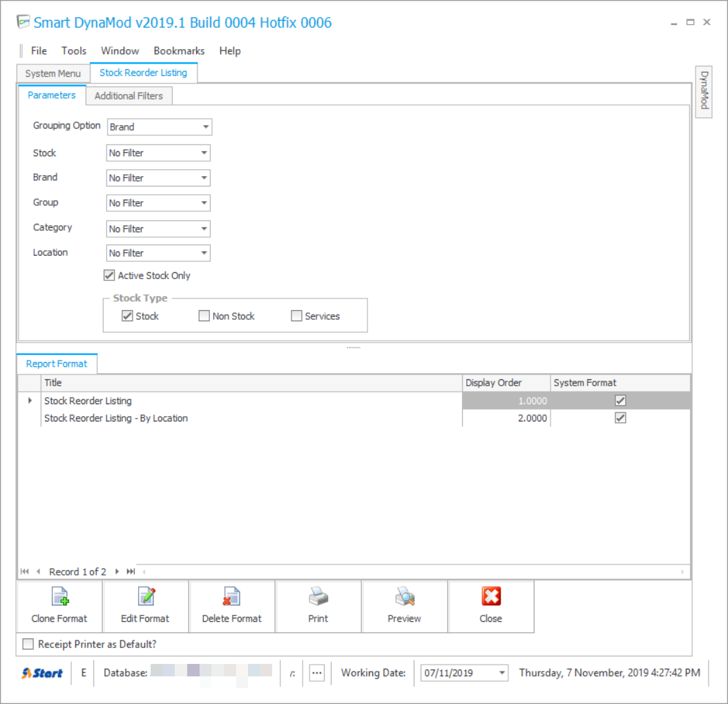Go to previous record navigator arrow
Viewport: 728px width, 704px height.
[x=38, y=571]
